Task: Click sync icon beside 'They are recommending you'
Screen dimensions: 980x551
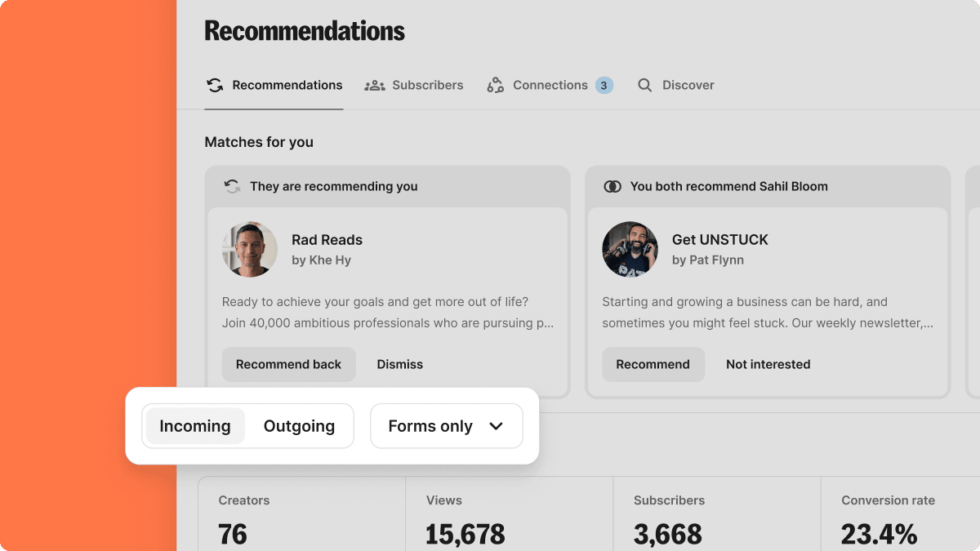Action: pyautogui.click(x=233, y=186)
